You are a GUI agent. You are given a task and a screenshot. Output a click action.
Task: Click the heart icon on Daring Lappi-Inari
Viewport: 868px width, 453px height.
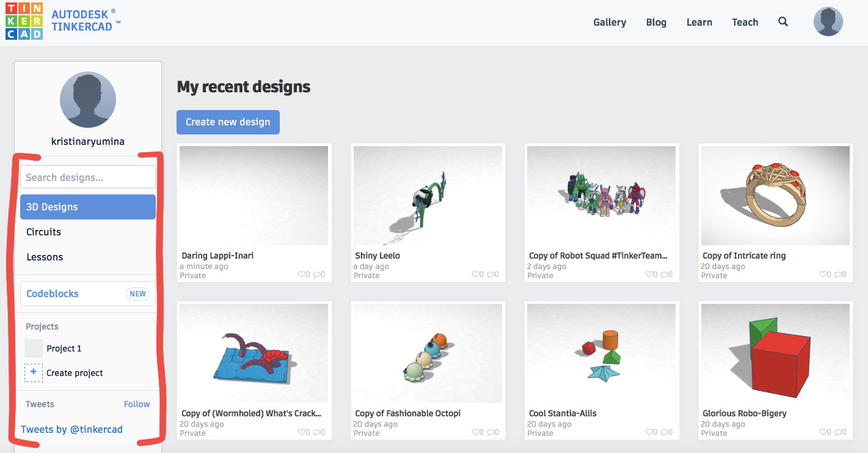[x=302, y=275]
